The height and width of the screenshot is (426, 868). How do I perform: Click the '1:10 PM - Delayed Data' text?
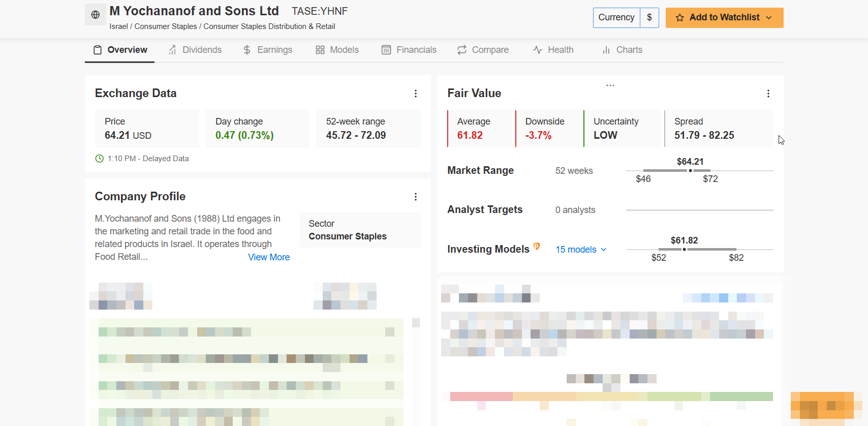[148, 159]
